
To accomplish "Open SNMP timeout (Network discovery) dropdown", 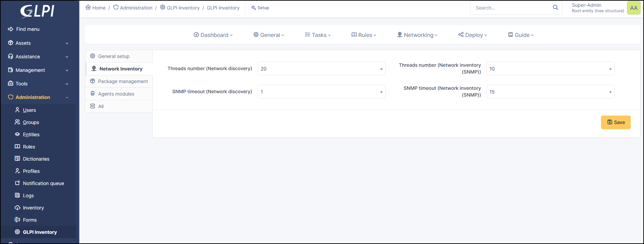I will pos(321,92).
